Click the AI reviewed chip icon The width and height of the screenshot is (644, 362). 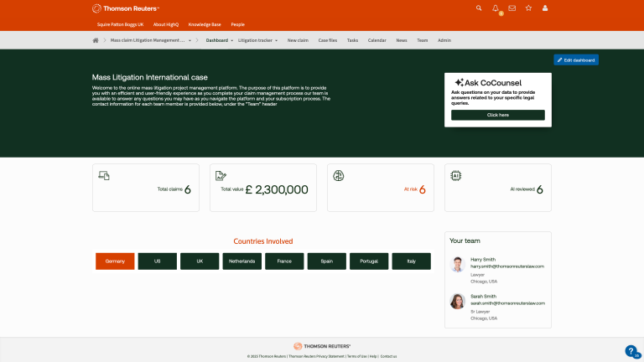tap(456, 176)
